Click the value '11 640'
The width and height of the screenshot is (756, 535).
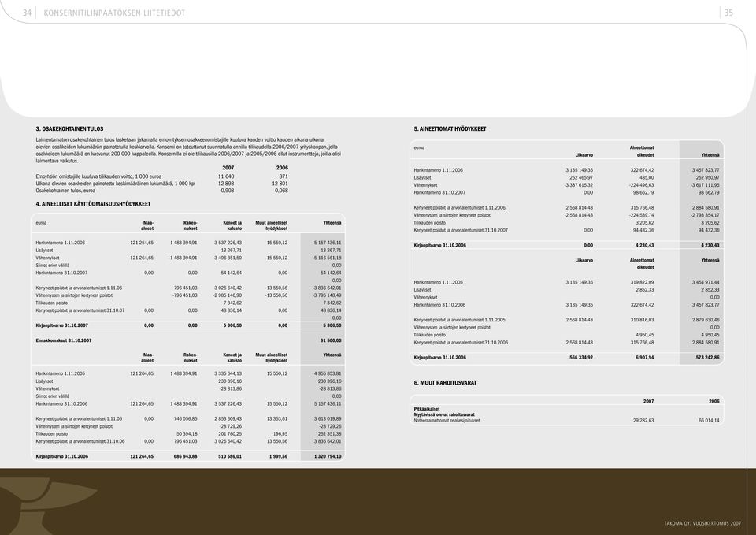[x=226, y=176]
